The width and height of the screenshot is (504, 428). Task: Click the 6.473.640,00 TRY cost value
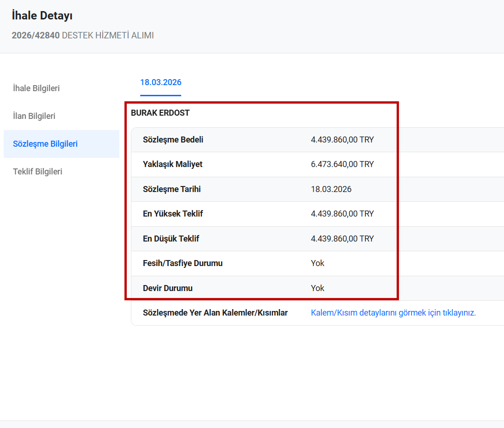click(342, 164)
